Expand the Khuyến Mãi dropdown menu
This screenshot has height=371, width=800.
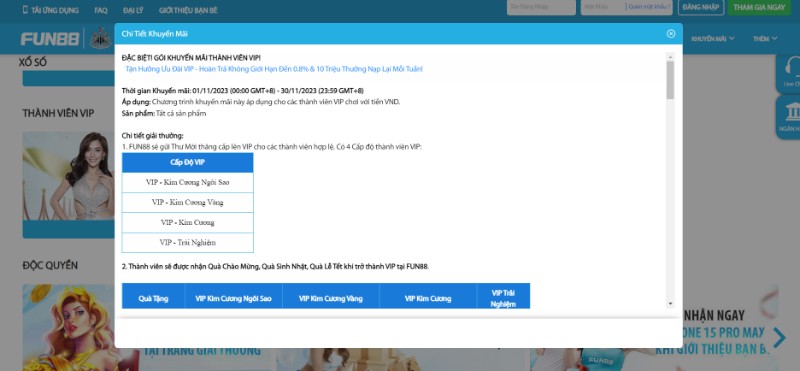click(x=713, y=38)
